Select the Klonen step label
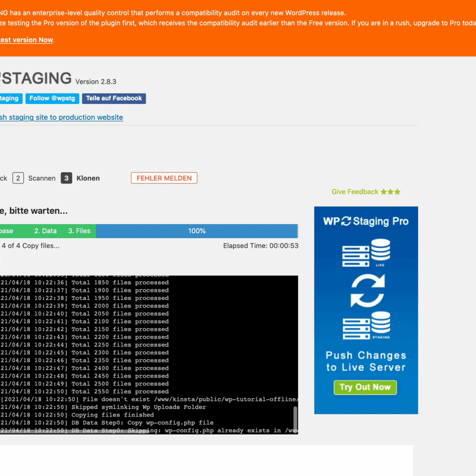Screen dimensions: 476x476 click(x=88, y=178)
